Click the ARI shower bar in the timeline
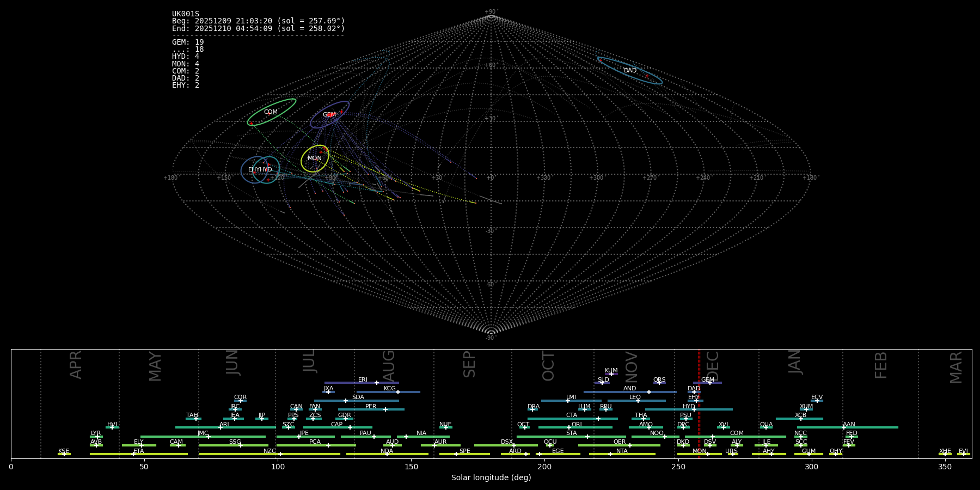Image resolution: width=980 pixels, height=490 pixels. 225,427
